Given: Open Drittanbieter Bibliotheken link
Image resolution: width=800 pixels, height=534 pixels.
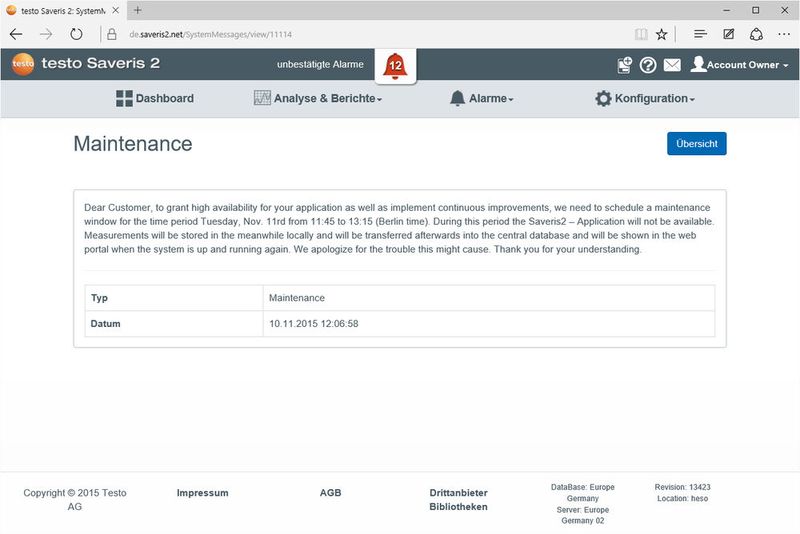Looking at the screenshot, I should (x=458, y=500).
